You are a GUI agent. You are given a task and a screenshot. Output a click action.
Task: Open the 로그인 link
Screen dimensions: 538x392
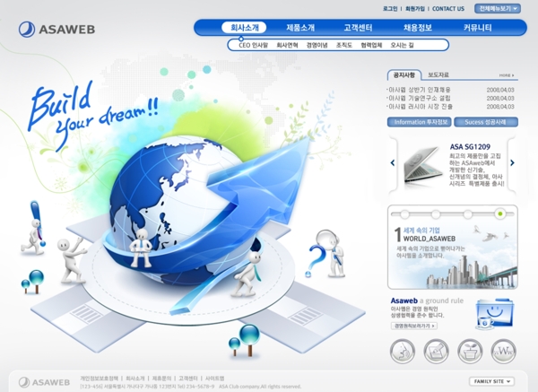point(390,9)
